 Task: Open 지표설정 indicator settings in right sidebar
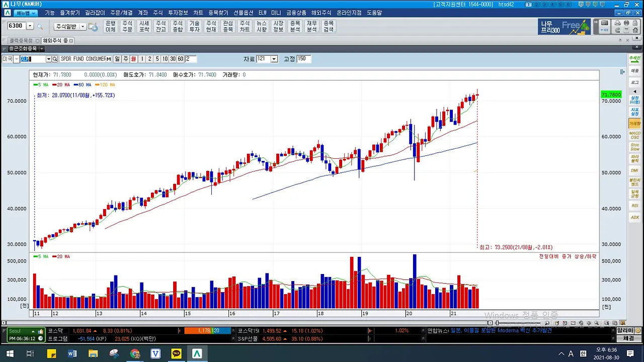click(x=634, y=112)
